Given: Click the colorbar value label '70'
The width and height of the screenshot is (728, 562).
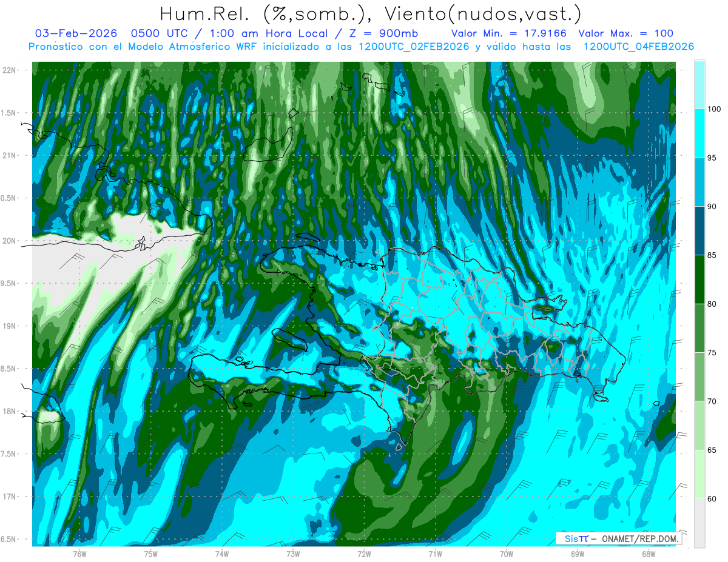Looking at the screenshot, I should point(712,401).
